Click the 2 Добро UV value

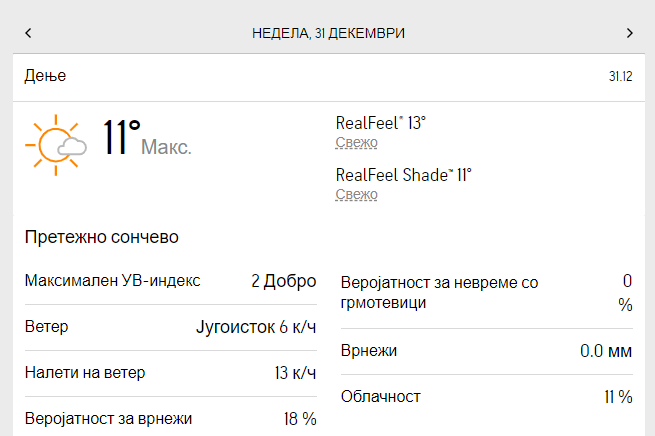click(x=284, y=281)
